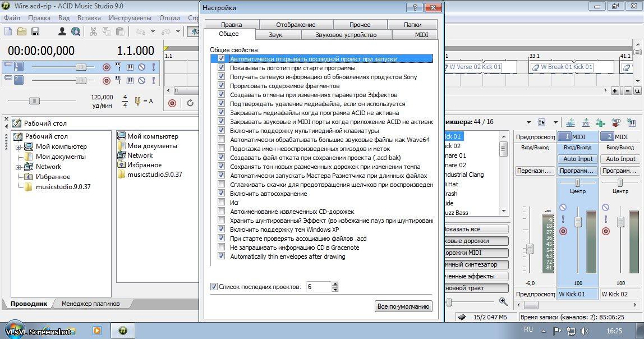Viewport: 644px width, 339px height.
Task: Toggle 'Список последних проектов' checkbox
Action: tap(214, 287)
